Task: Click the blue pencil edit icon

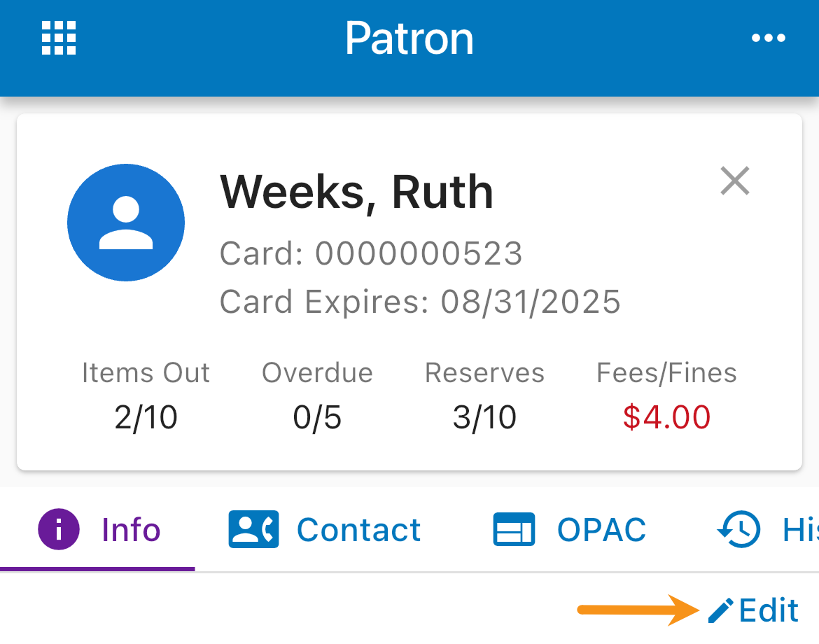Action: click(x=720, y=610)
